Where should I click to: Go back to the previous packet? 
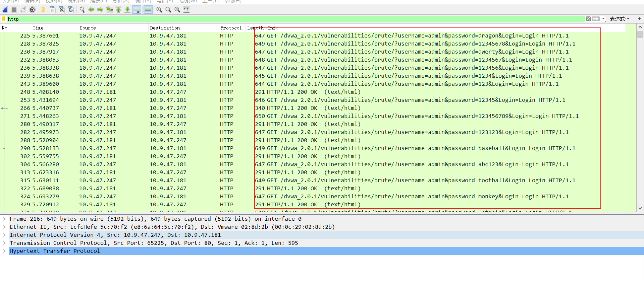[x=91, y=10]
